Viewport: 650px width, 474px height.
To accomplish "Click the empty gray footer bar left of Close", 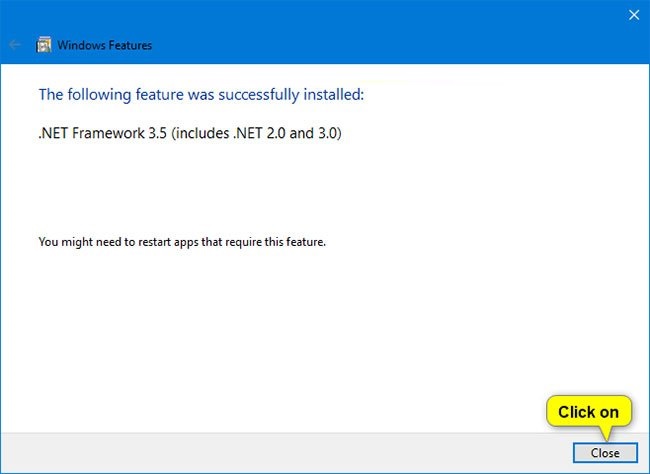I will tap(280, 452).
